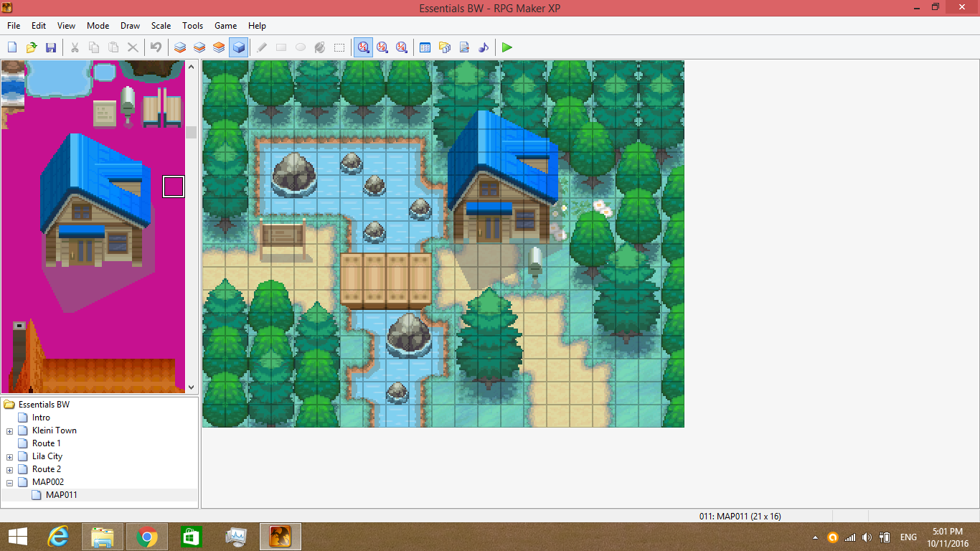Expand the Lila City map branch
The width and height of the screenshot is (980, 551).
pos(9,457)
